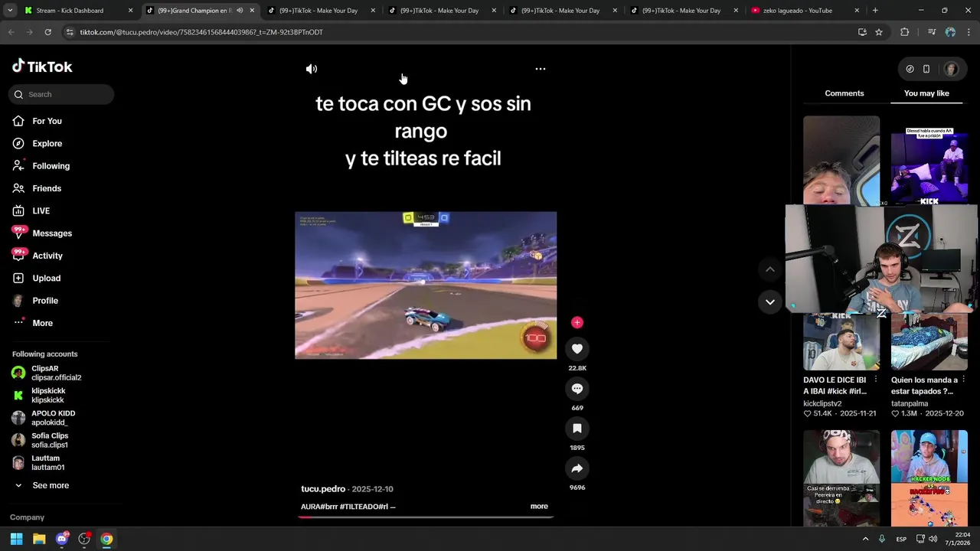Image resolution: width=980 pixels, height=551 pixels.
Task: Open the Quien los manda video thumbnail
Action: pyautogui.click(x=929, y=341)
